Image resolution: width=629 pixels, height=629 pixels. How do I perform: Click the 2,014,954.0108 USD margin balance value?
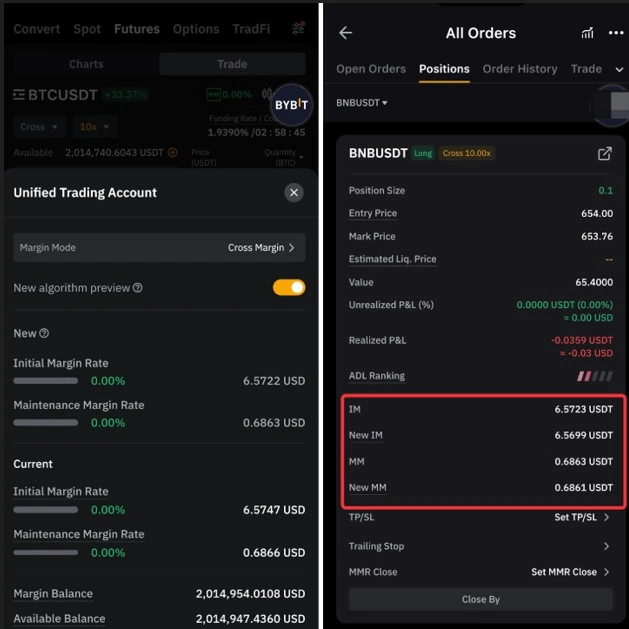coord(250,594)
